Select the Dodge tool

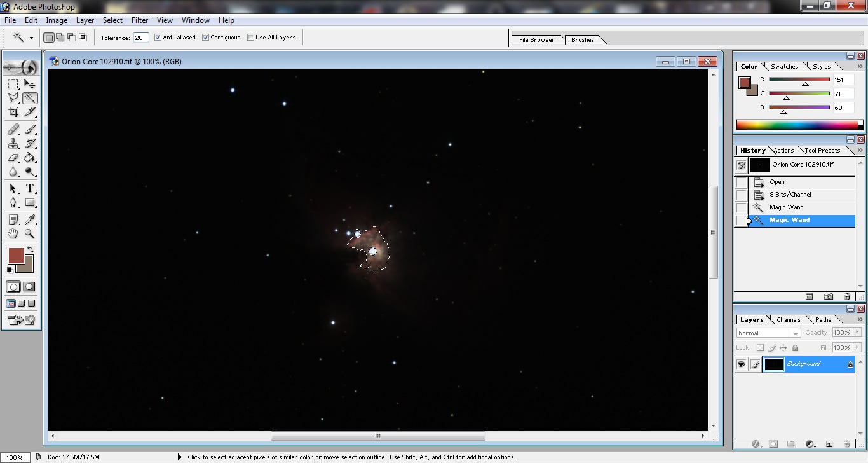(x=30, y=171)
